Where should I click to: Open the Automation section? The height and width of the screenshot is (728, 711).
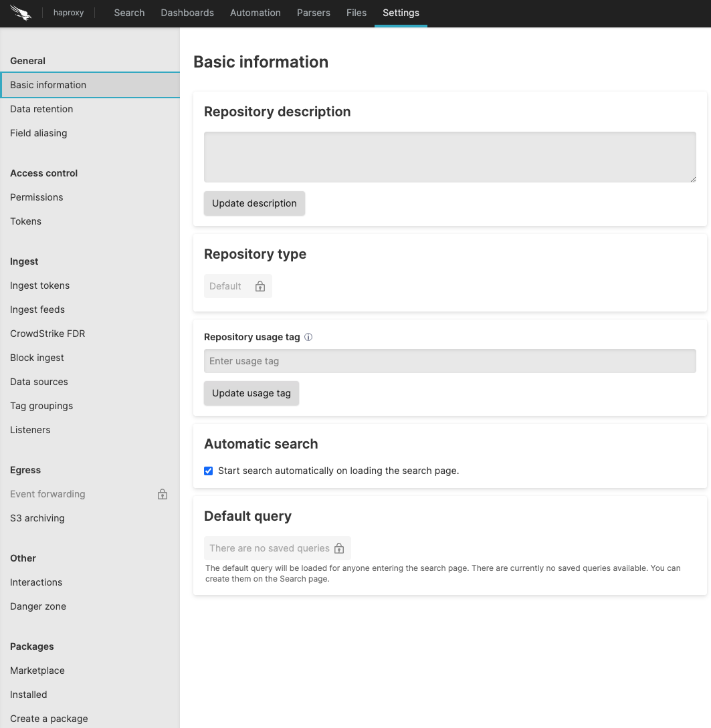(x=255, y=13)
